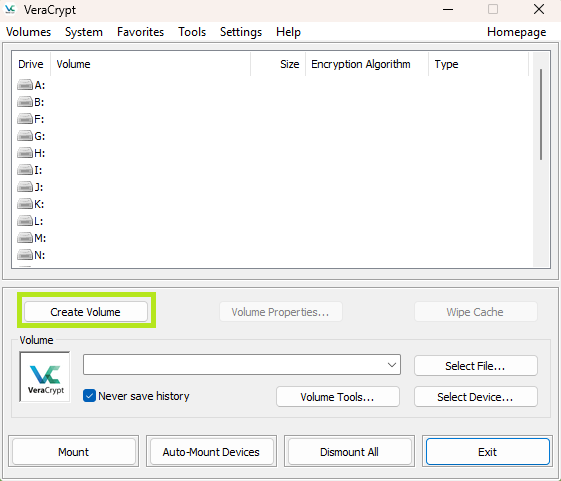The image size is (561, 481).
Task: Open the Favorites menu
Action: [140, 32]
